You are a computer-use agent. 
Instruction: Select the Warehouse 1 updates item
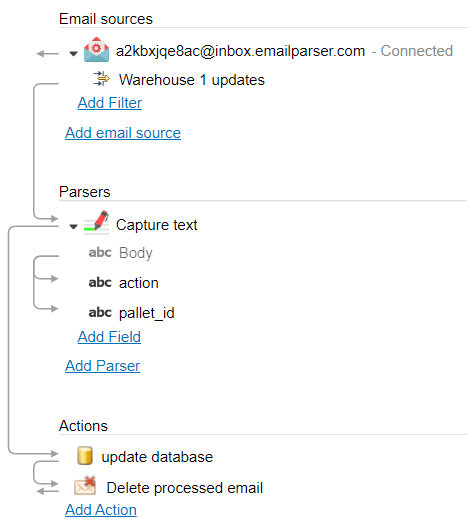(192, 80)
